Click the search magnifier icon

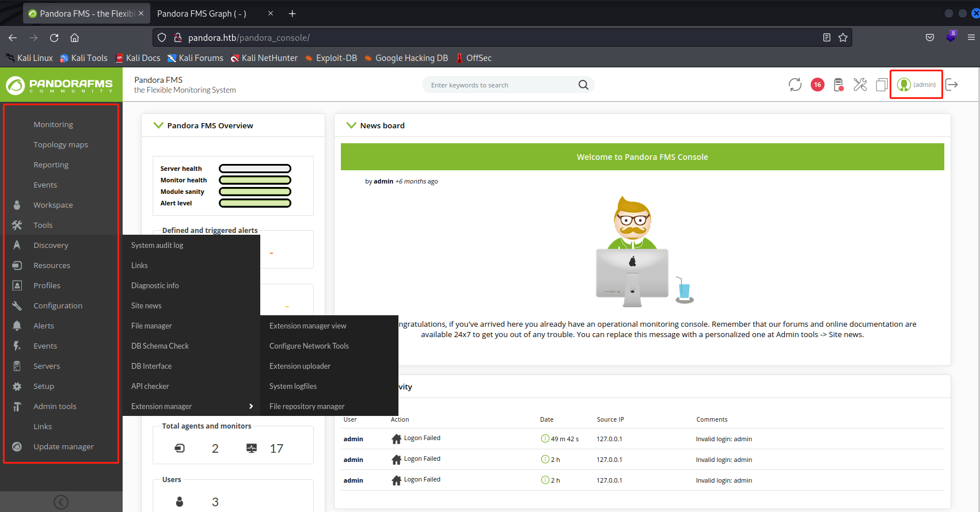(583, 85)
